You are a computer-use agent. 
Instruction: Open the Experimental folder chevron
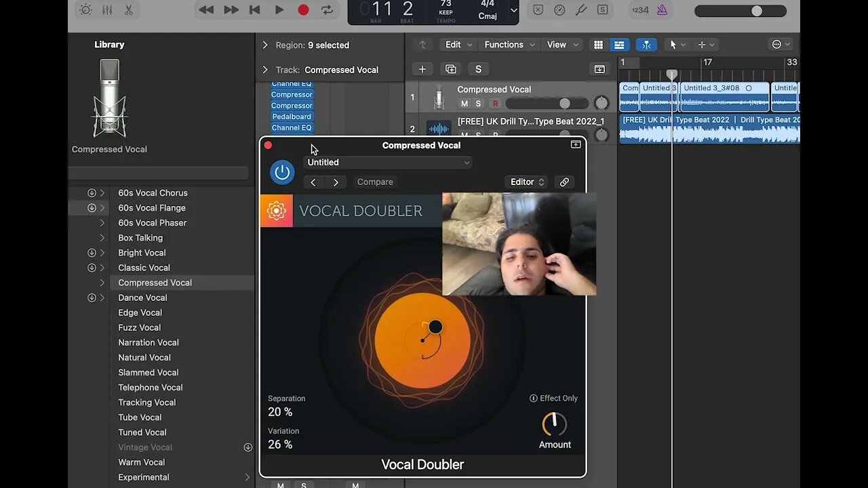pos(247,477)
